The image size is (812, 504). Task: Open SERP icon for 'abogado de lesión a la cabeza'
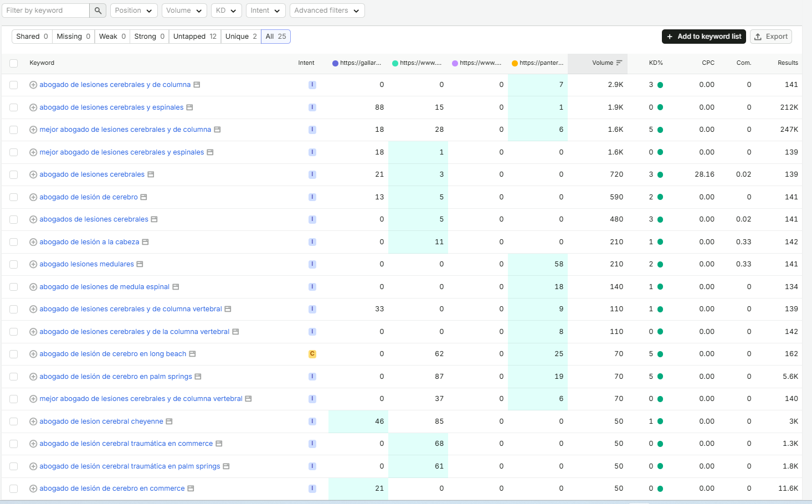click(x=145, y=242)
